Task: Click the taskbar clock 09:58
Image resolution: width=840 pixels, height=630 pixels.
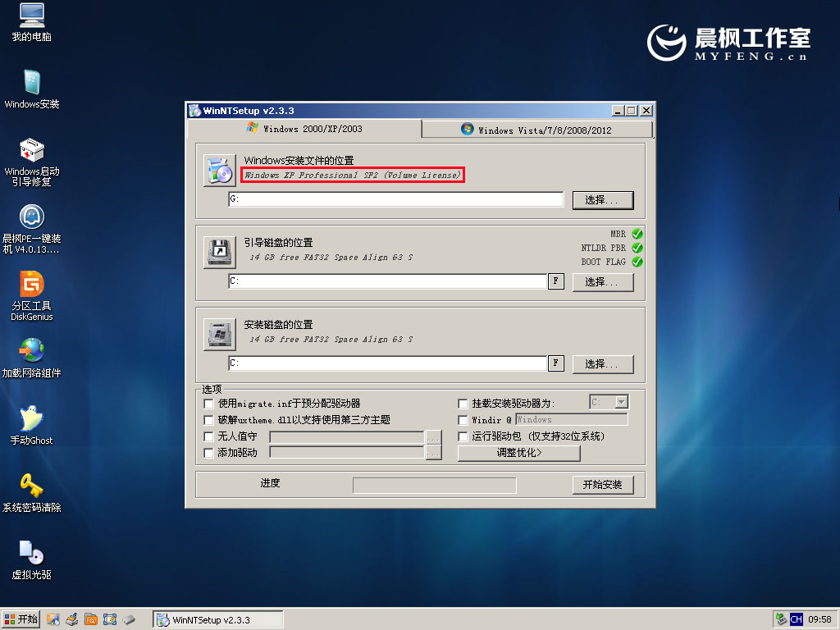Action: (x=819, y=619)
